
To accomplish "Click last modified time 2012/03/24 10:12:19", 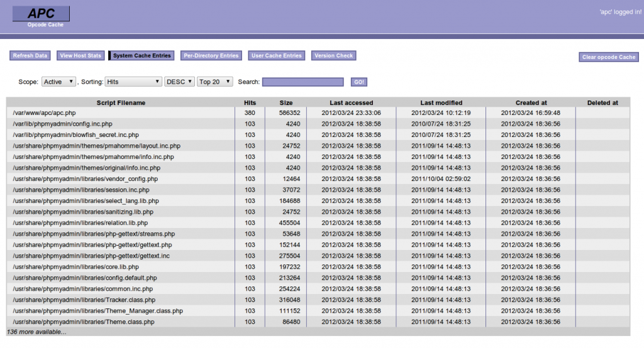I will point(441,113).
